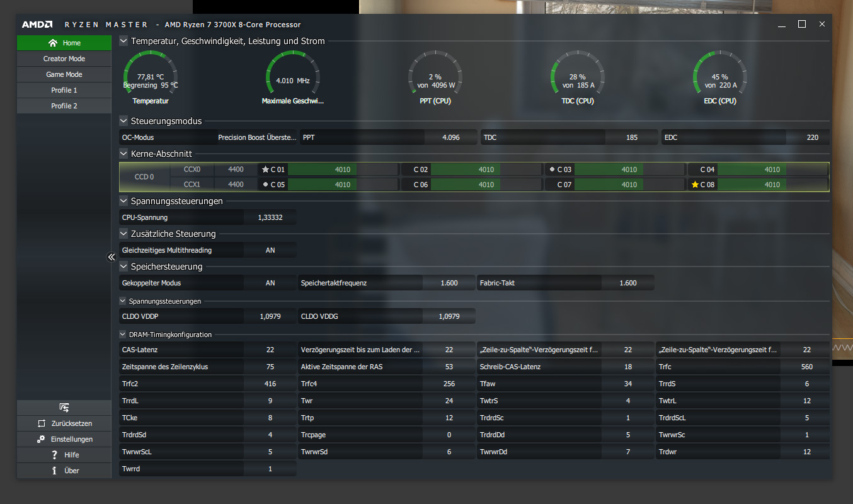Viewport: 853px width, 504px height.
Task: Click Fabric-Takt value 1.600
Action: tap(628, 283)
